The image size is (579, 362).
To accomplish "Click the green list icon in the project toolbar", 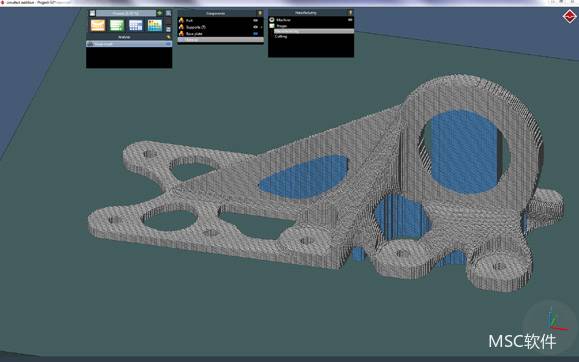I will tap(117, 25).
